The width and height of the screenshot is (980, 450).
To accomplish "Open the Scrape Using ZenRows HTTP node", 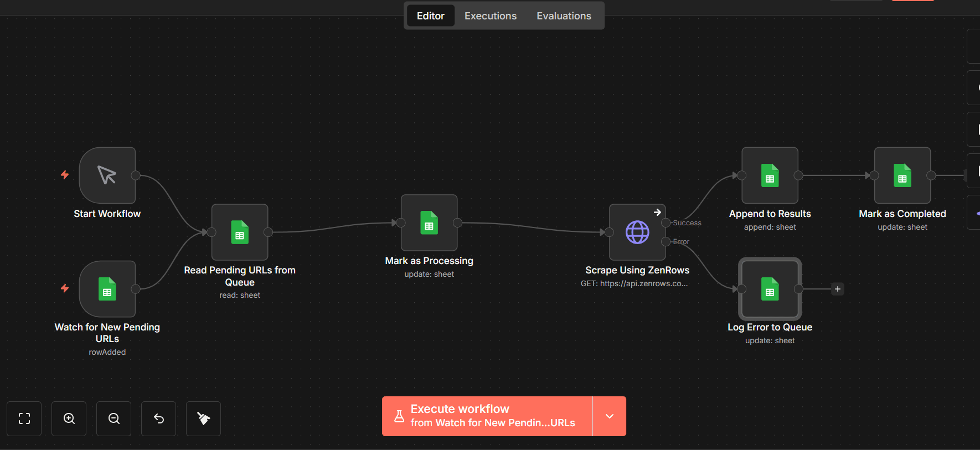I will (x=637, y=232).
